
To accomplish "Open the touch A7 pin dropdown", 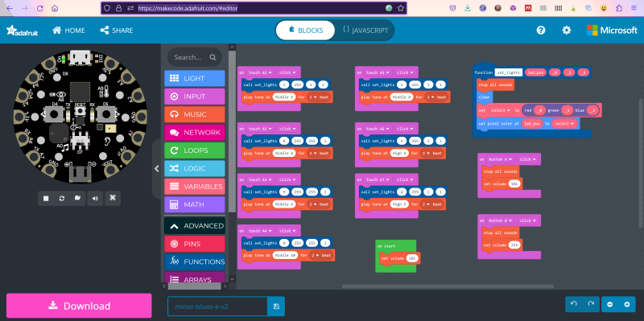I will coord(378,179).
